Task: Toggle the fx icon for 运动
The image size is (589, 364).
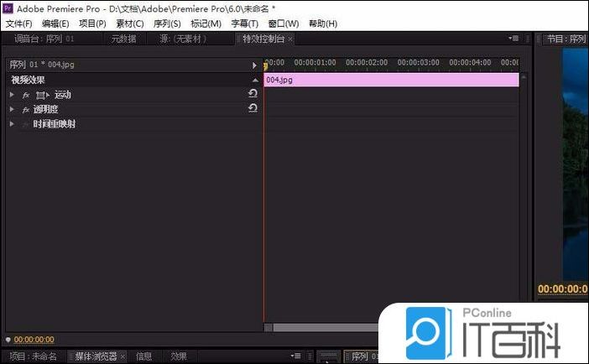Action: (x=26, y=96)
